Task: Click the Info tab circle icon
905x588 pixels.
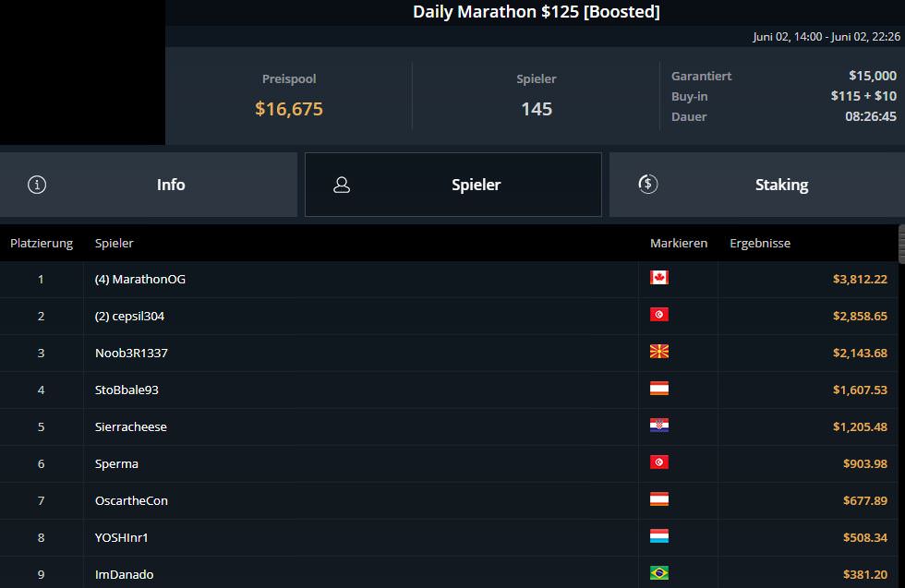Action: point(37,185)
